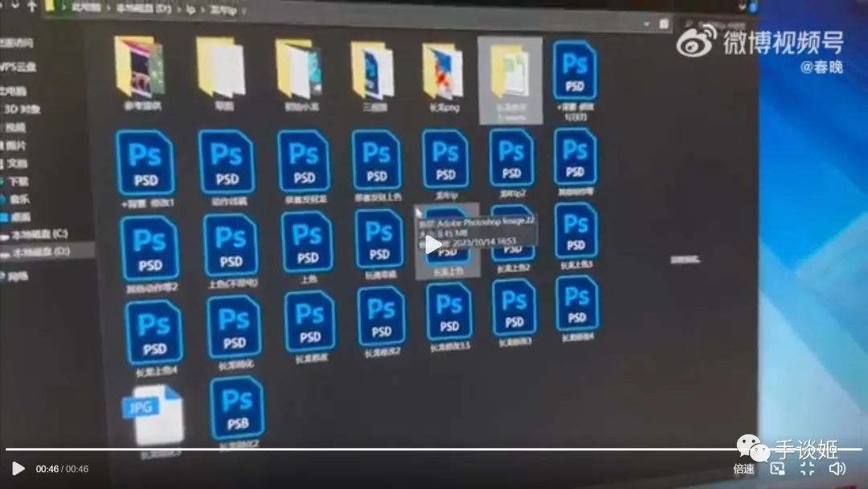Go up one folder with the up arrow
Viewport: 868px width, 489px height.
(x=31, y=6)
